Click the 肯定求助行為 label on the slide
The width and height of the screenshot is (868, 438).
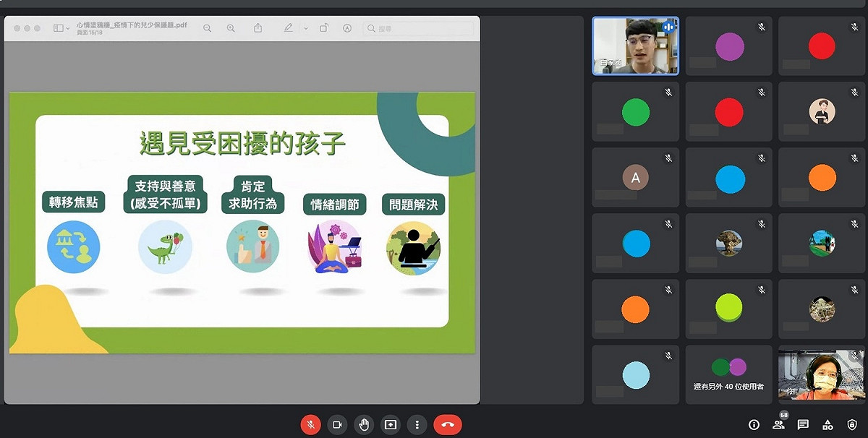click(x=252, y=194)
